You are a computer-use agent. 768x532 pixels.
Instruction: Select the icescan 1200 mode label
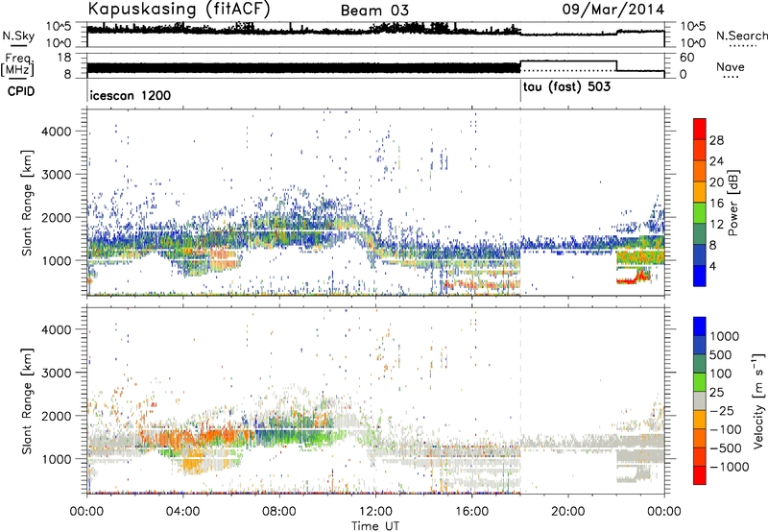pyautogui.click(x=131, y=95)
